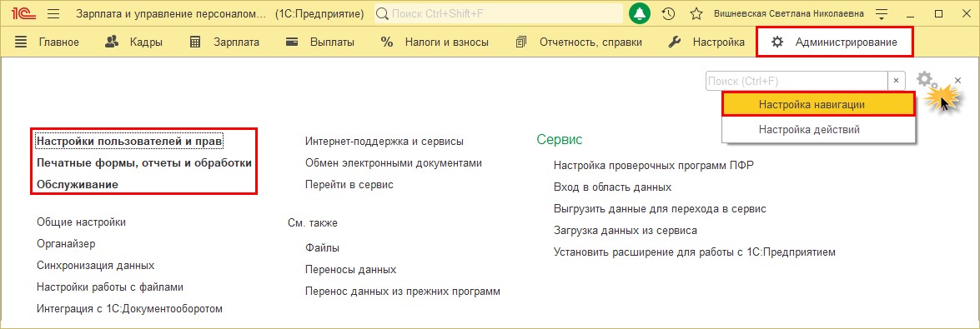The image size is (980, 329).
Task: Open service settings dropdown beside user name
Action: click(882, 13)
